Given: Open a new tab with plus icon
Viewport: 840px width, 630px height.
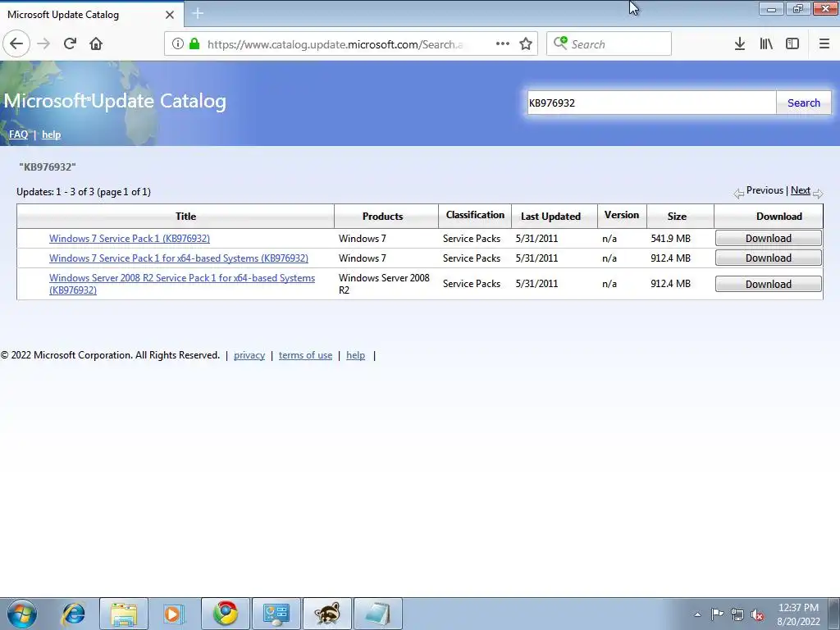Looking at the screenshot, I should tap(198, 13).
